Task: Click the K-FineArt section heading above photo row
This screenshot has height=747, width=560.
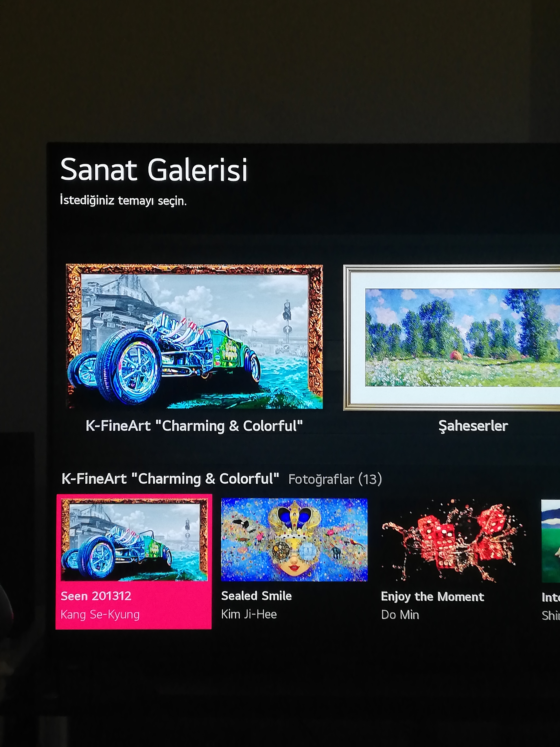Action: click(x=170, y=479)
